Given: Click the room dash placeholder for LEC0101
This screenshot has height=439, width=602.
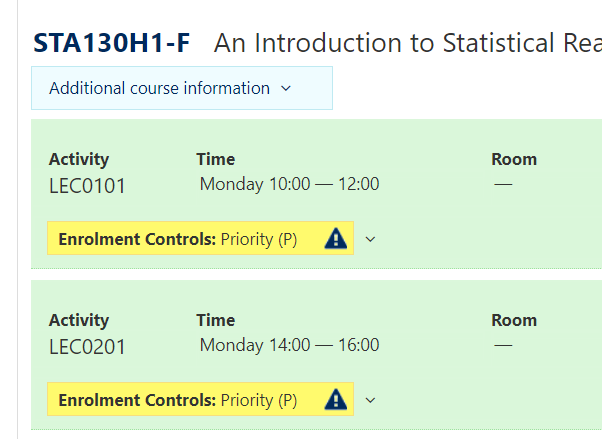Looking at the screenshot, I should pos(503,184).
